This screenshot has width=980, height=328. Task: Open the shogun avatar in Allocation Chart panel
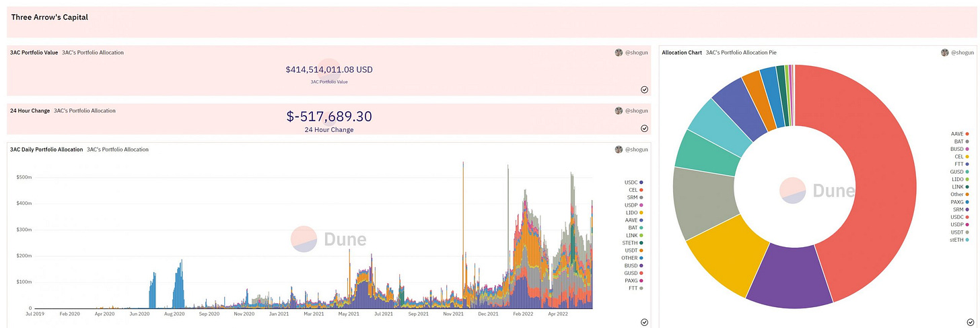[944, 53]
